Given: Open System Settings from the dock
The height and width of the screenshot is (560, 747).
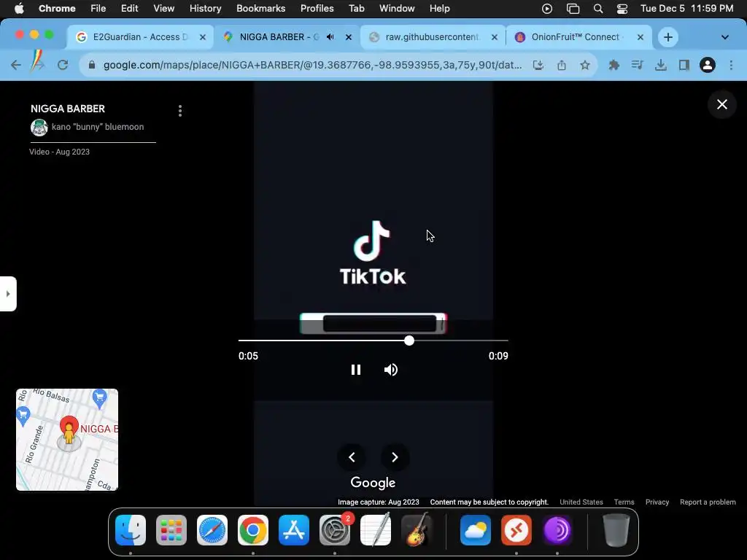Looking at the screenshot, I should [x=334, y=530].
